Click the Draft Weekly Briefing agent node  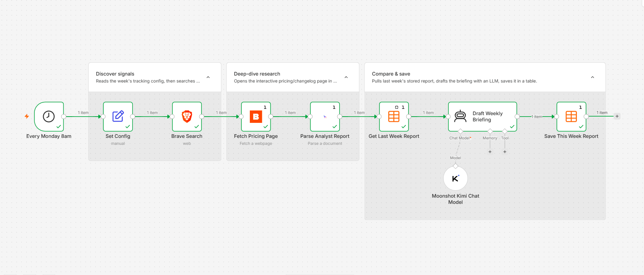coord(482,117)
